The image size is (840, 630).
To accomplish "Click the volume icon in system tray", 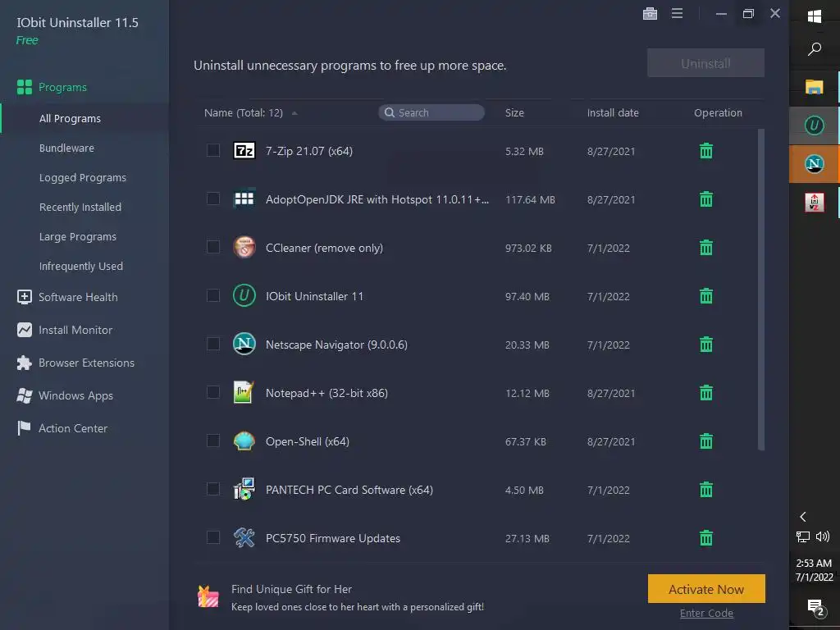I will click(x=822, y=536).
